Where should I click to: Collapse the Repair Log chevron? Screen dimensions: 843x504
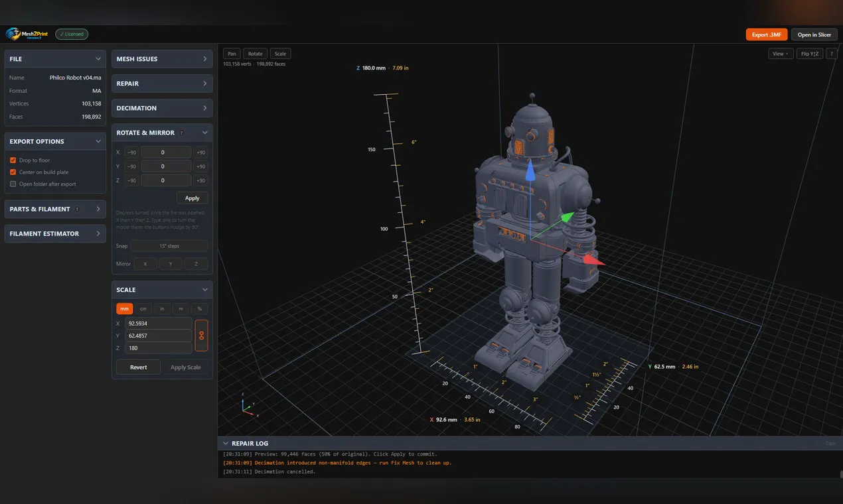(x=226, y=443)
